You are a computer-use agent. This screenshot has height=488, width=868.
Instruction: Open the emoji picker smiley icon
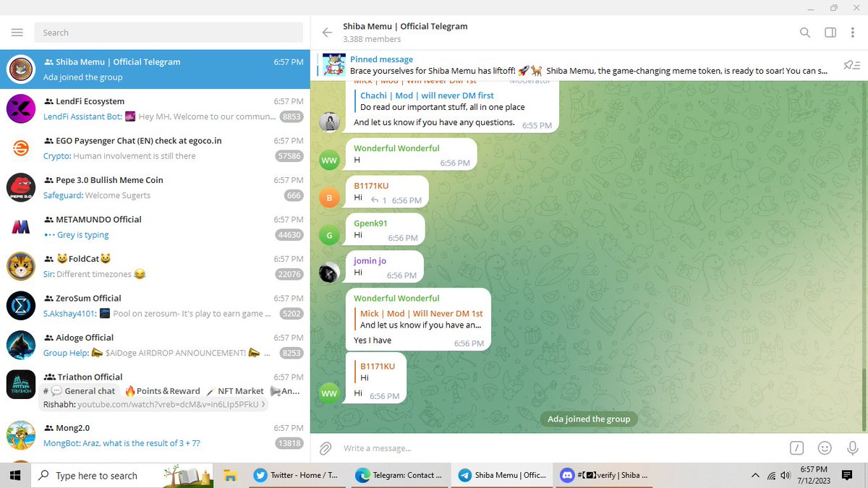[825, 448]
